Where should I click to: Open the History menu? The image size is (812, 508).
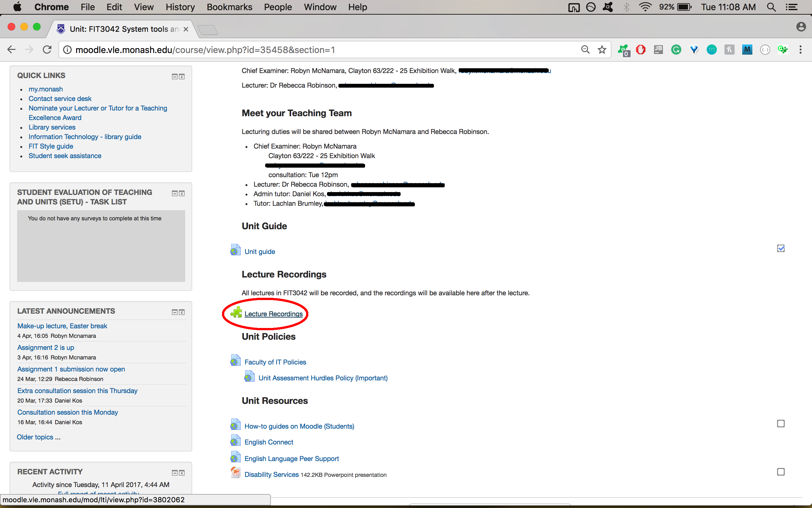[180, 7]
